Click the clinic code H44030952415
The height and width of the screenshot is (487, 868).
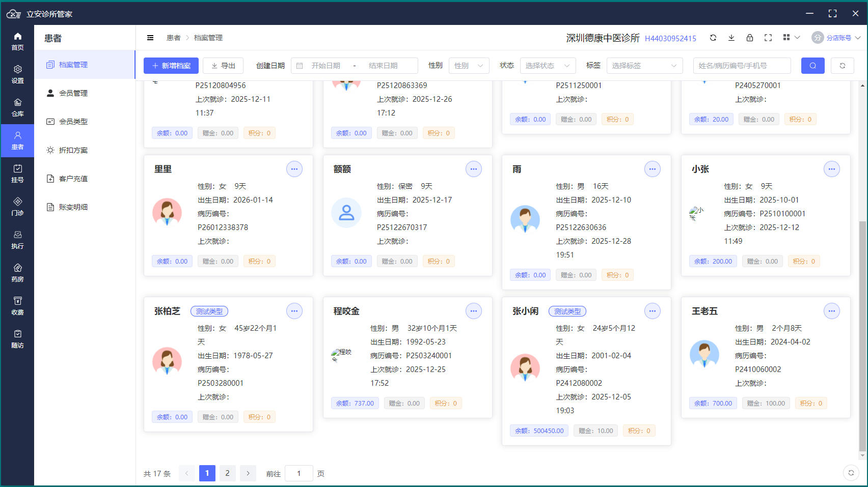tap(670, 38)
